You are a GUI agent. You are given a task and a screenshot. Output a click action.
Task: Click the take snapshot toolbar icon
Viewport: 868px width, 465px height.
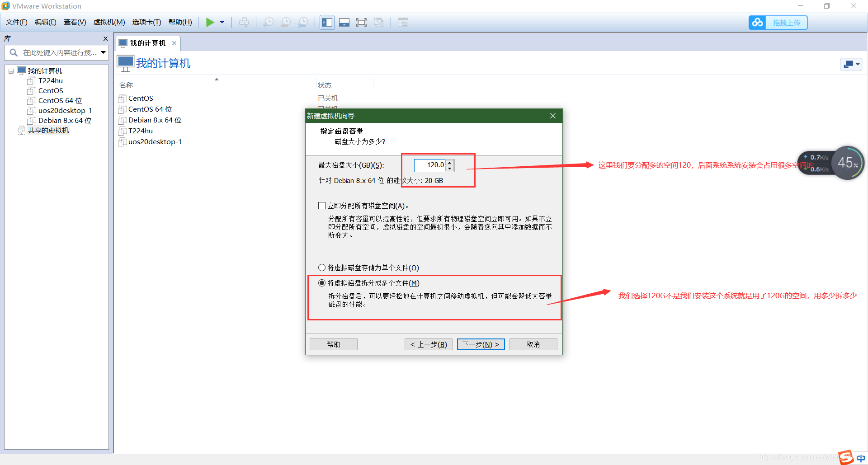coord(269,22)
